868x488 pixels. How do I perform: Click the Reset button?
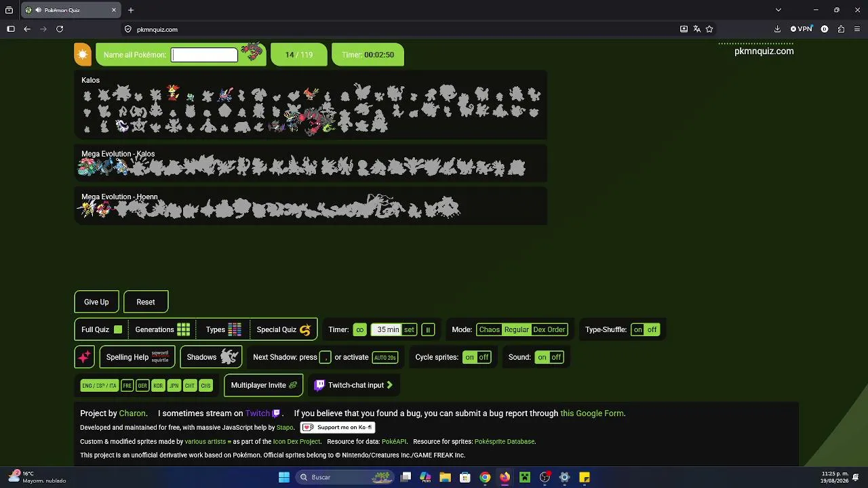pos(146,302)
